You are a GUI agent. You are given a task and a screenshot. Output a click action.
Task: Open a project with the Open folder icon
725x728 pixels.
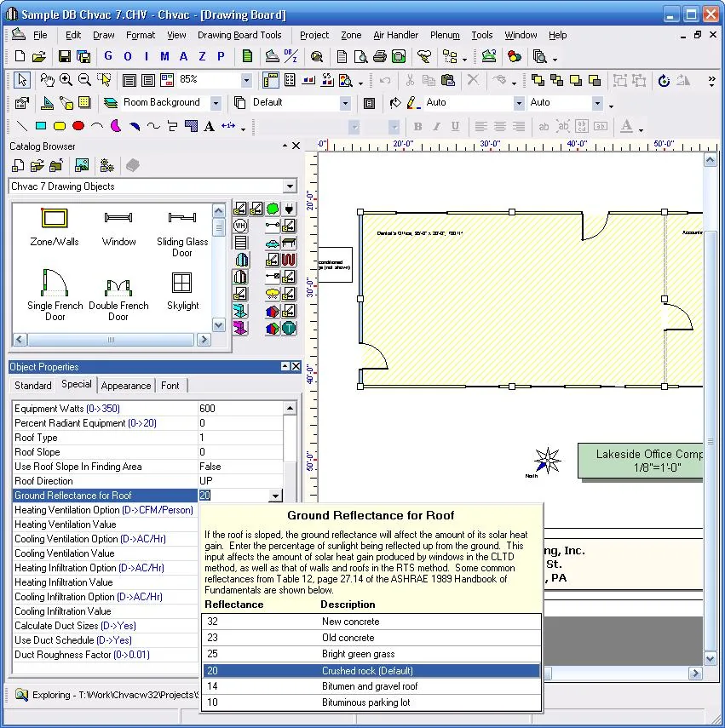coord(39,56)
